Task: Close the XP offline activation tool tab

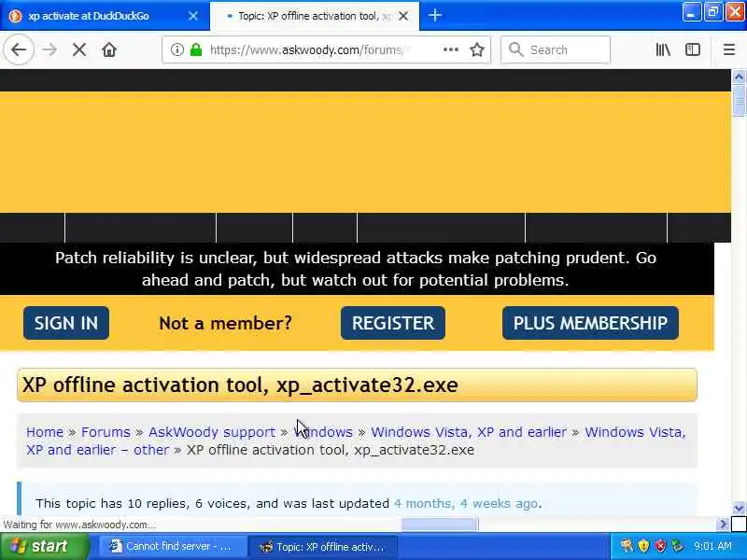Action: 403,16
